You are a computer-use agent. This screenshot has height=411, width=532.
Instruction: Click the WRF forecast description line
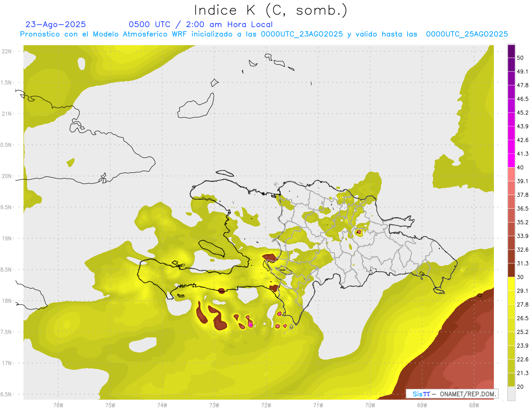(264, 34)
